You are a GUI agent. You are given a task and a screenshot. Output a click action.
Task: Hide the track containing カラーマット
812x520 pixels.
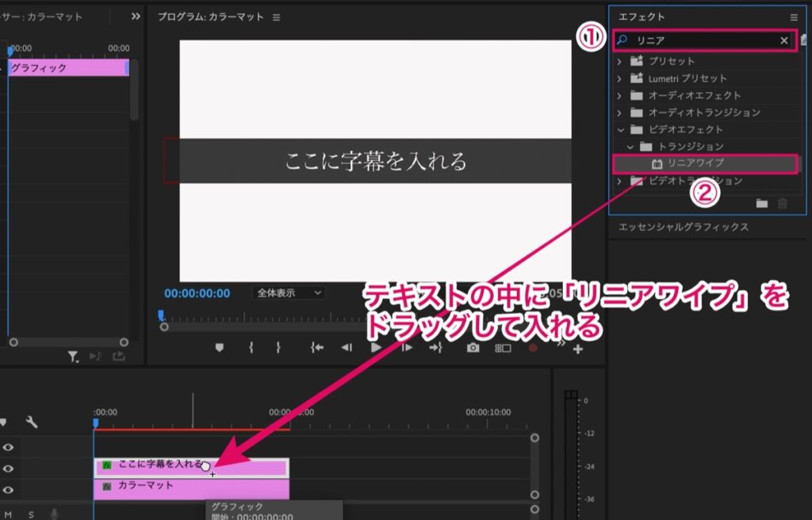tap(8, 490)
